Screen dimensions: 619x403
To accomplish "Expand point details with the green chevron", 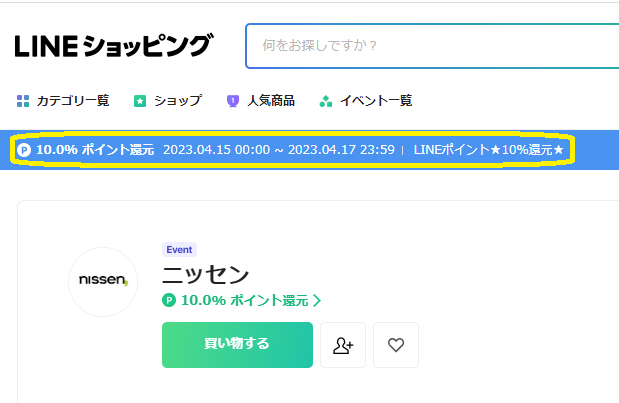I will click(317, 301).
